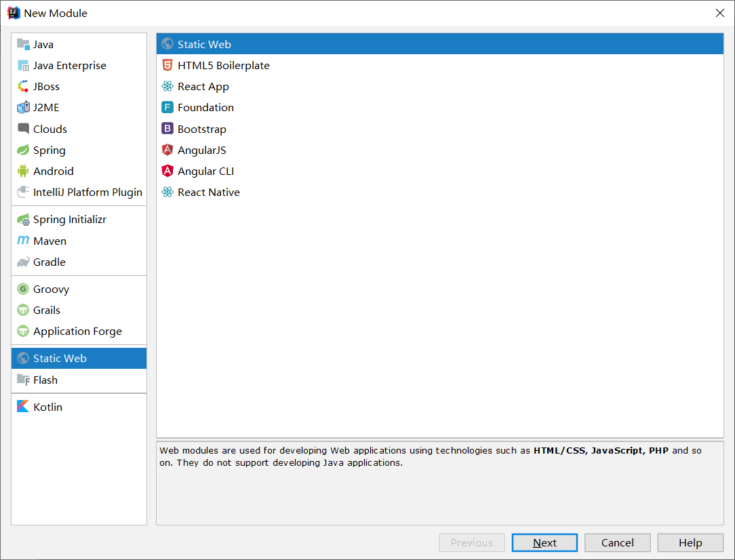Pick Android module type label

pos(54,171)
